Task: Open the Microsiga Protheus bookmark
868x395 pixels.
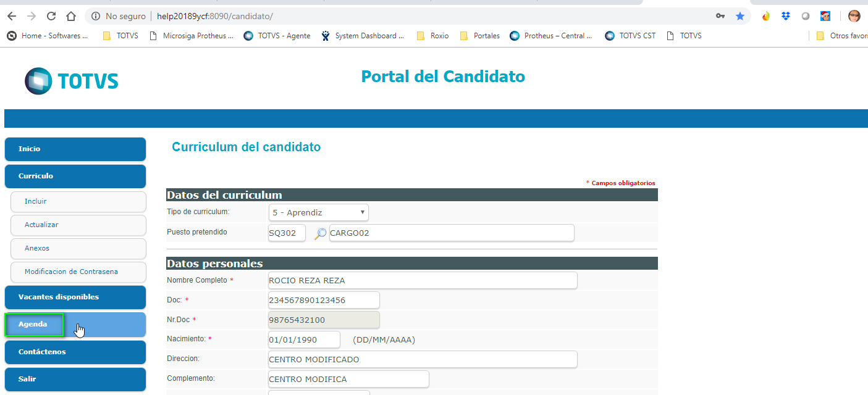Action: point(192,36)
